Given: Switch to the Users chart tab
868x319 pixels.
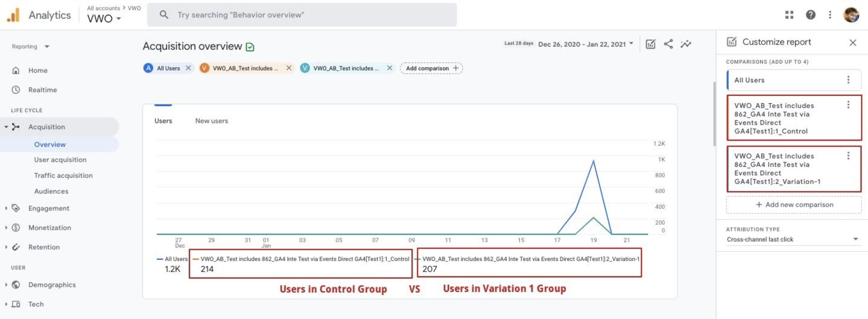Looking at the screenshot, I should (x=163, y=121).
